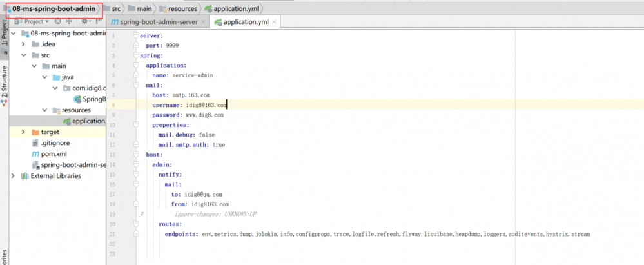Click the application.yml Spring icon in tree
Image resolution: width=644 pixels, height=265 pixels.
pos(67,121)
